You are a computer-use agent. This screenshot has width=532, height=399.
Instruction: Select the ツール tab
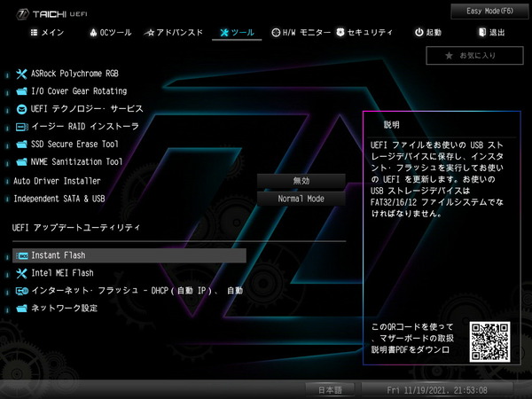(x=237, y=33)
